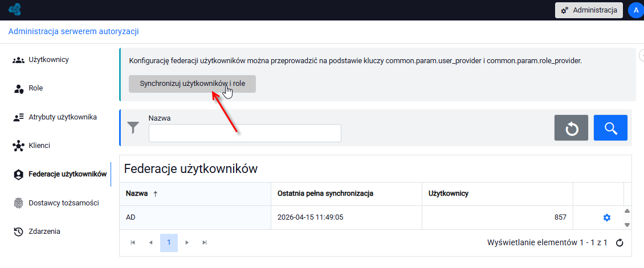The height and width of the screenshot is (268, 644).
Task: Select Federacje użytkowników in the sidebar
Action: 68,174
